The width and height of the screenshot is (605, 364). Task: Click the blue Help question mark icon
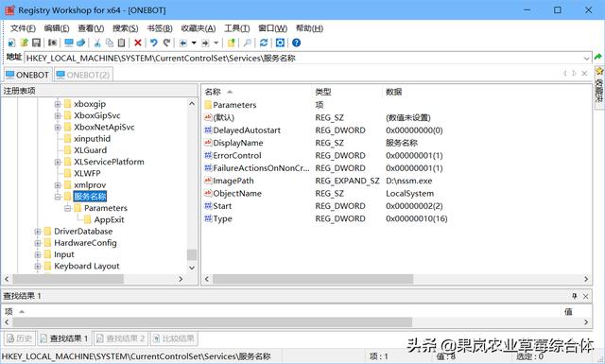(296, 43)
